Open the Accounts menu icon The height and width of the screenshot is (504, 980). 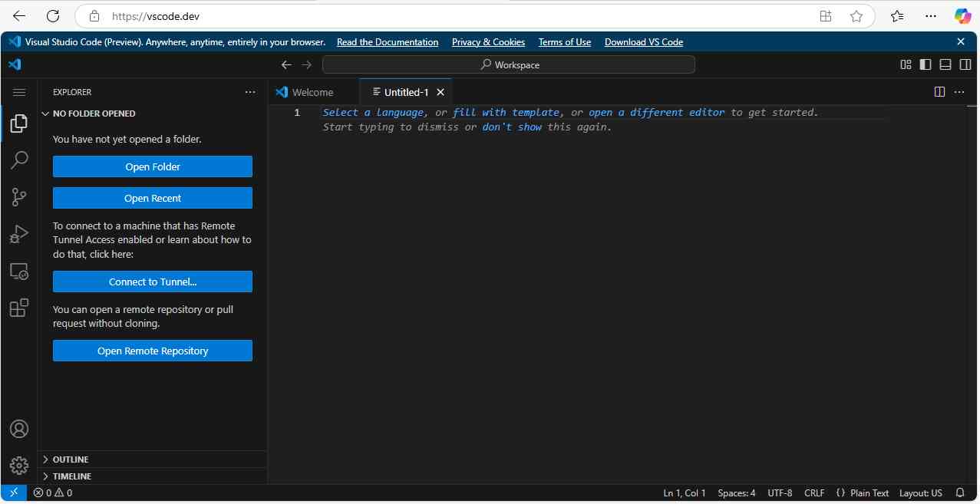coord(19,429)
